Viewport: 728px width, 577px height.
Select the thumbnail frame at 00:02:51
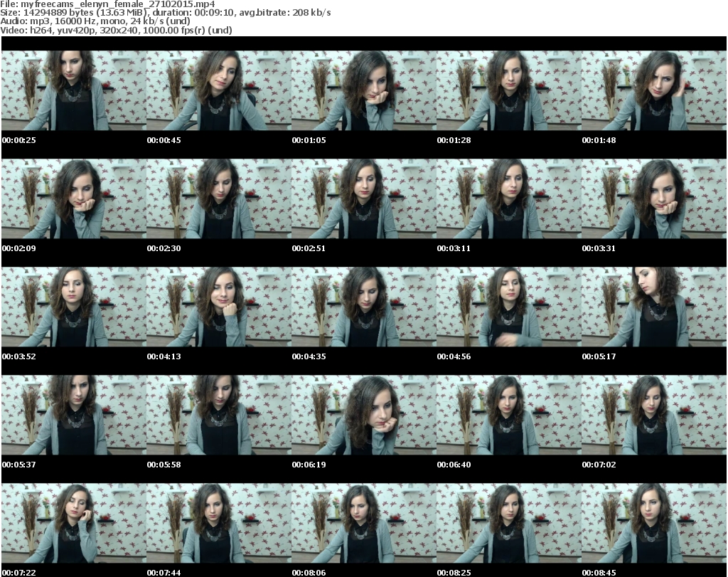364,198
